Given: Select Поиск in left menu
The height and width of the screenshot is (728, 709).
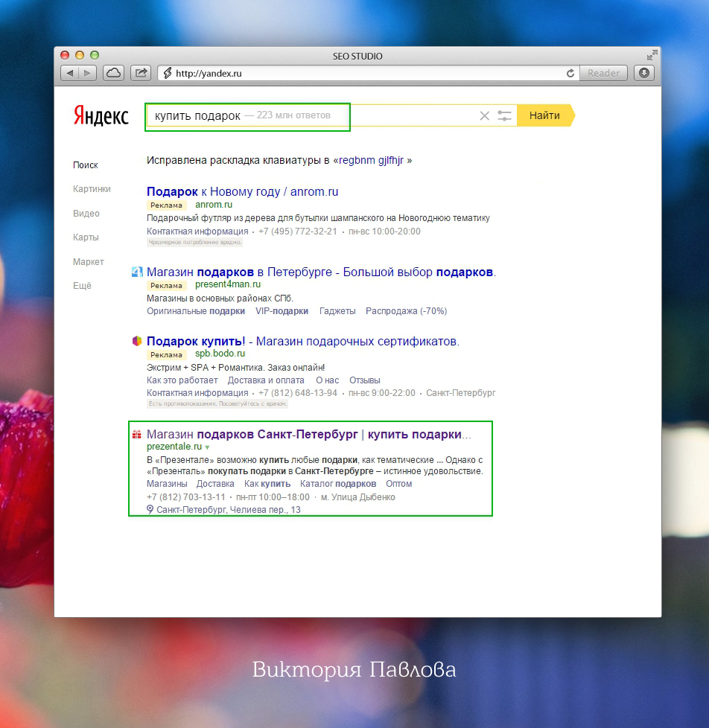Looking at the screenshot, I should 86,165.
